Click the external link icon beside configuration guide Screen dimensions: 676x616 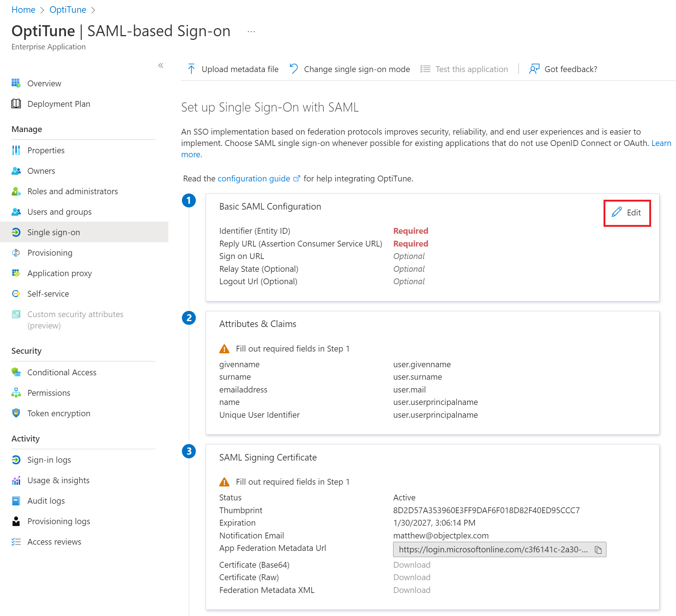click(296, 178)
